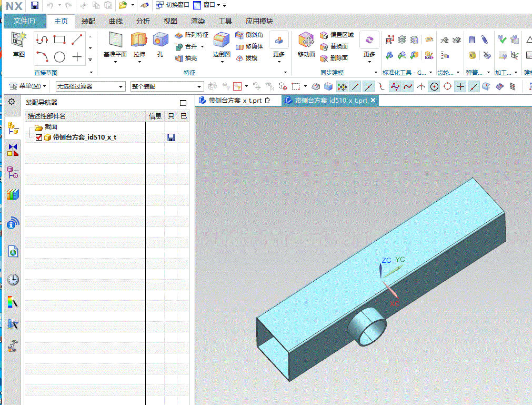Toggle the control point snap icon
This screenshot has height=405, width=532.
pyautogui.click(x=382, y=86)
